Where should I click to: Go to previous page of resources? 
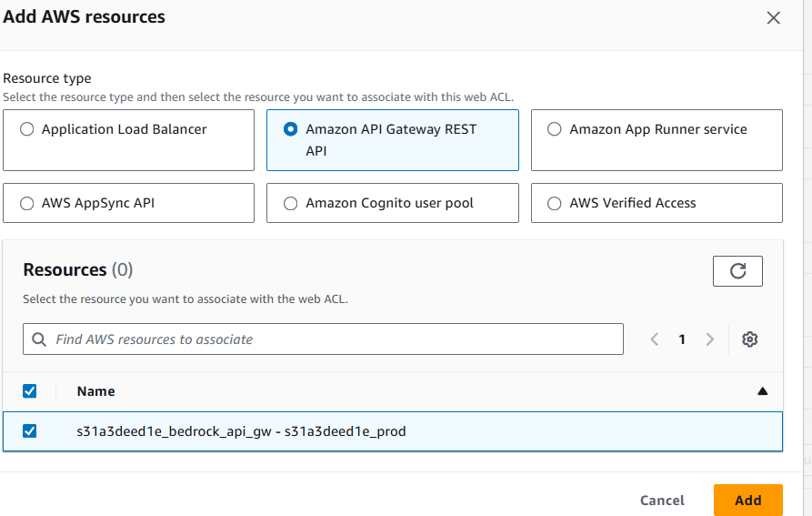coord(654,339)
